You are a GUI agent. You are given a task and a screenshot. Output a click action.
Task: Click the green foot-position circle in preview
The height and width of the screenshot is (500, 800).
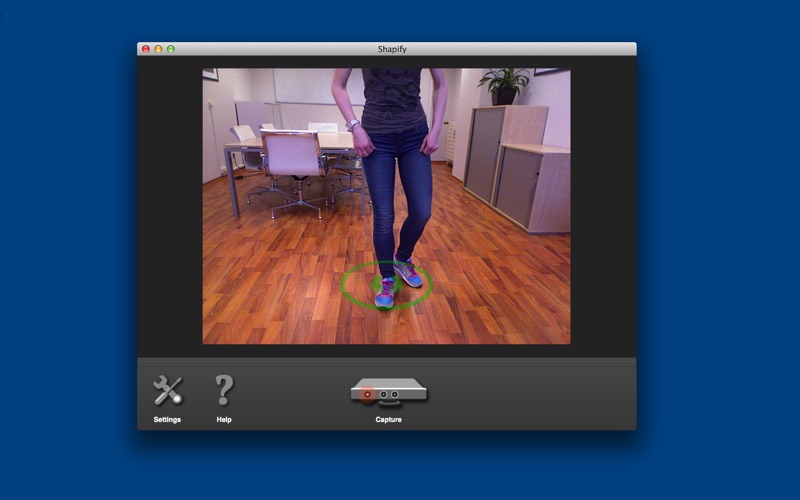[x=386, y=286]
